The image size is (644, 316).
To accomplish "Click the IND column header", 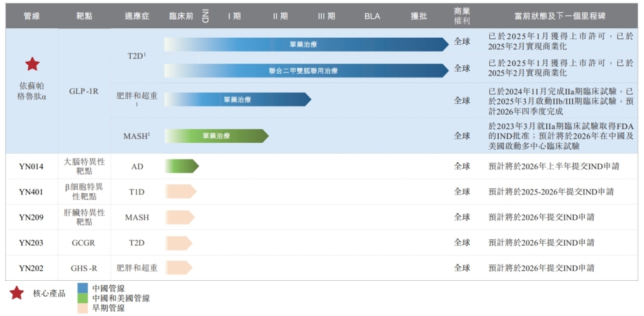I will click(205, 16).
